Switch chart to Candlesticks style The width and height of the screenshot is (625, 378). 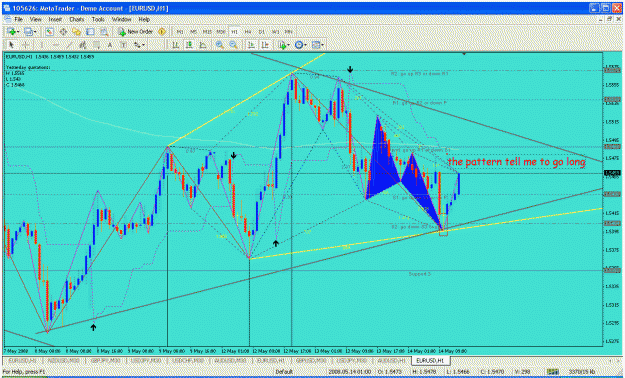(189, 45)
